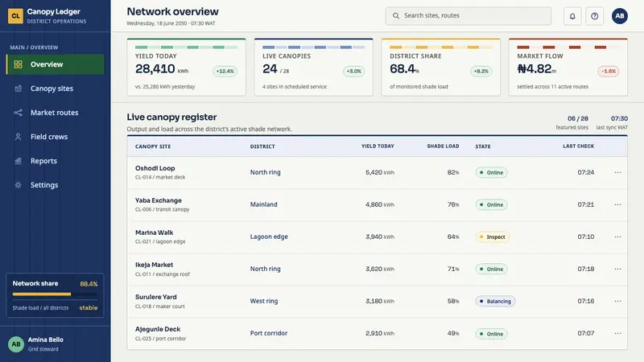
Task: Sort by Shade Load column header
Action: coord(443,146)
